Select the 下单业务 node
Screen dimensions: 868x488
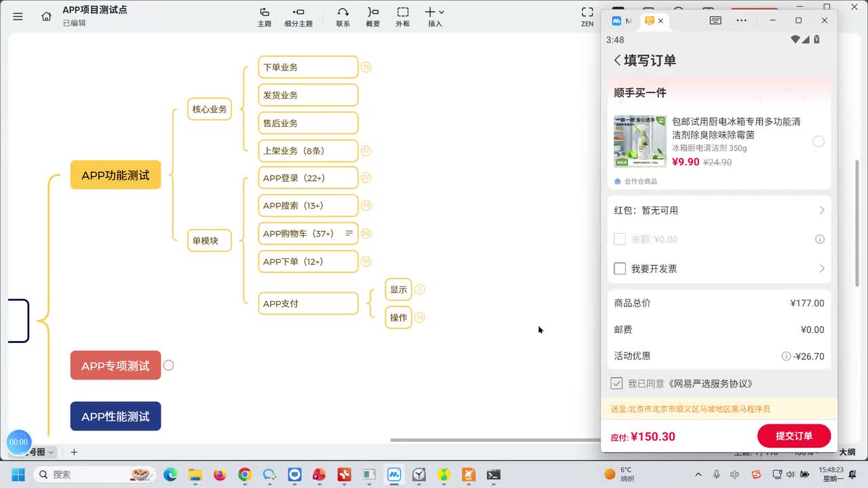[x=308, y=67]
